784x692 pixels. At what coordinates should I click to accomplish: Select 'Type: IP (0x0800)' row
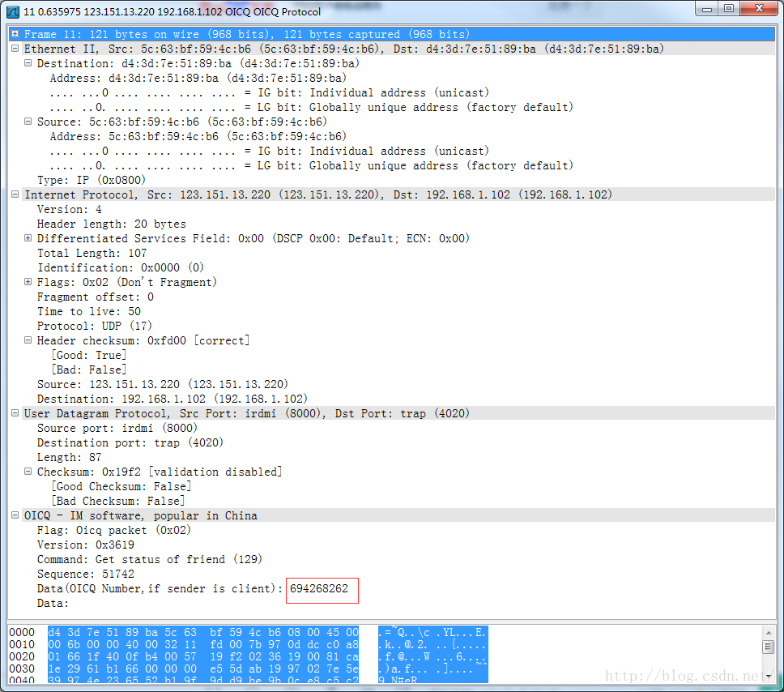coord(92,180)
